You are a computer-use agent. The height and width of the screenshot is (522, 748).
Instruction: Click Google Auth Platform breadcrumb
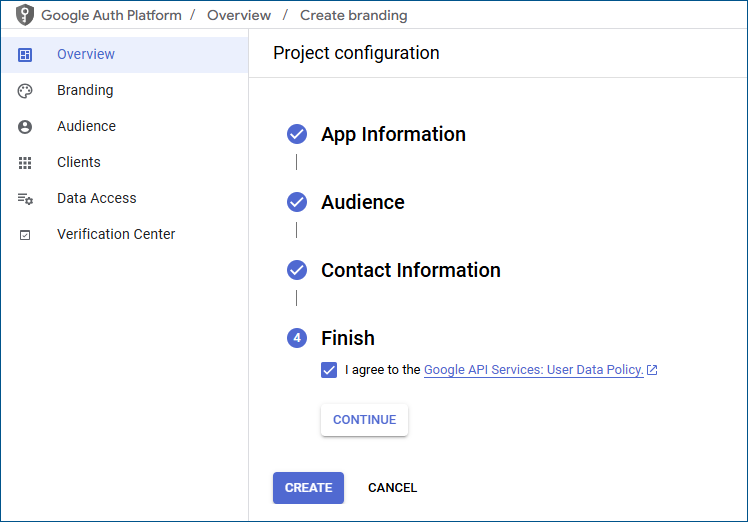(x=111, y=15)
